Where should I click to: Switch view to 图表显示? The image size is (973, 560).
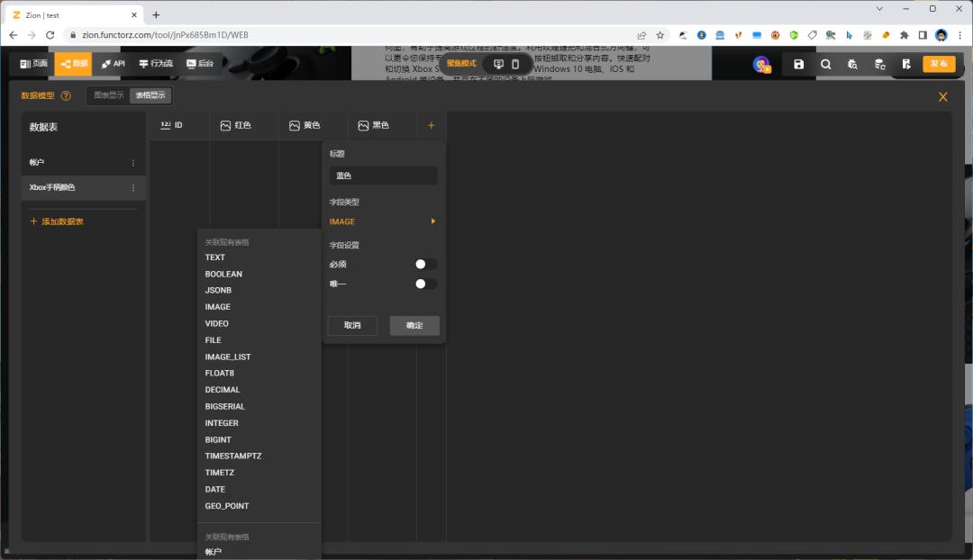pyautogui.click(x=109, y=95)
